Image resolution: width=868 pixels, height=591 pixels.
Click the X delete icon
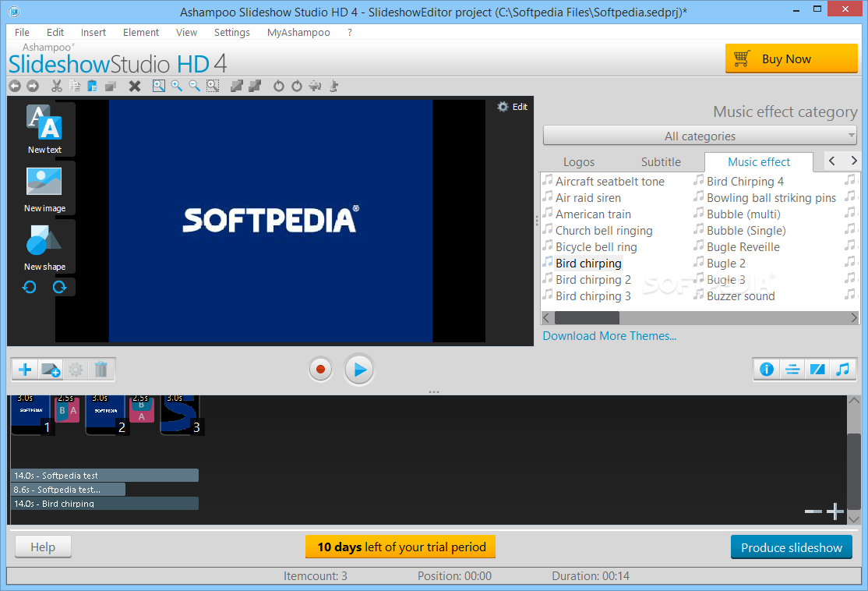[135, 86]
